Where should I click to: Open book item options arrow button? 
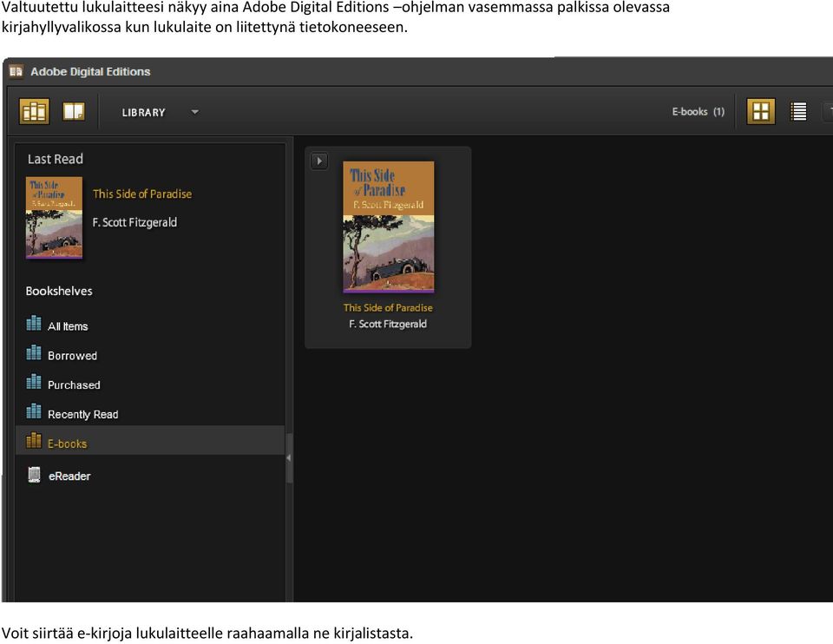pyautogui.click(x=319, y=161)
